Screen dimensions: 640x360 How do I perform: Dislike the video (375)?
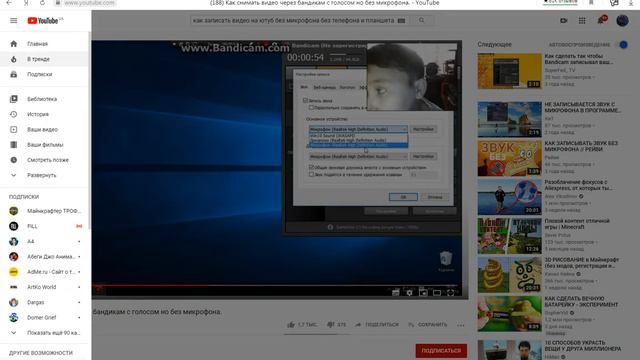336,325
